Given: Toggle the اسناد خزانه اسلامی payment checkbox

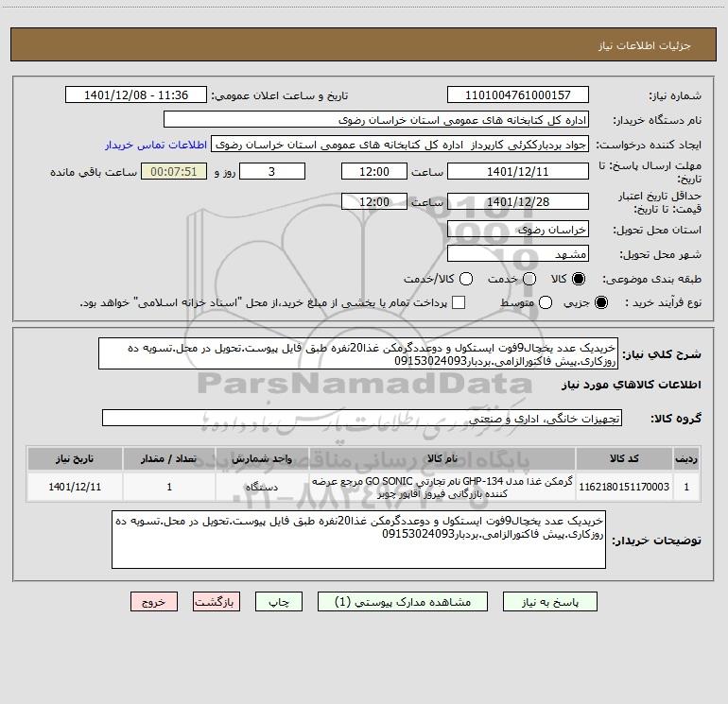Looking at the screenshot, I should 459,302.
